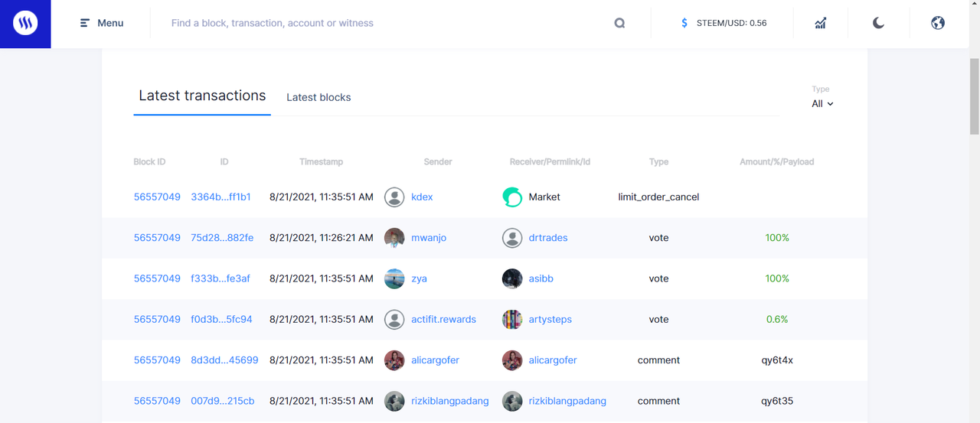Click the Steem logo icon
Screen dimensions: 980x423
[25, 24]
